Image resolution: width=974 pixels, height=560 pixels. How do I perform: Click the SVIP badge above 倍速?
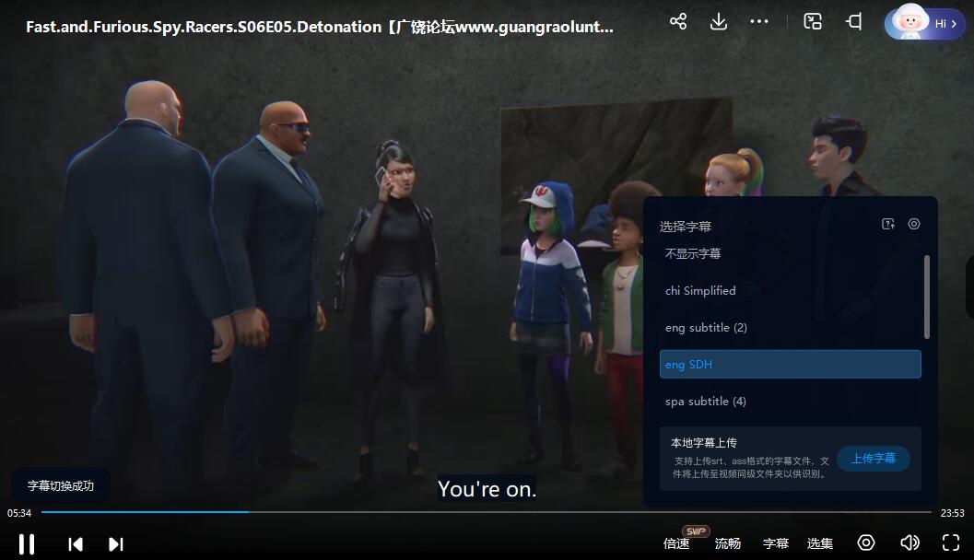coord(696,531)
